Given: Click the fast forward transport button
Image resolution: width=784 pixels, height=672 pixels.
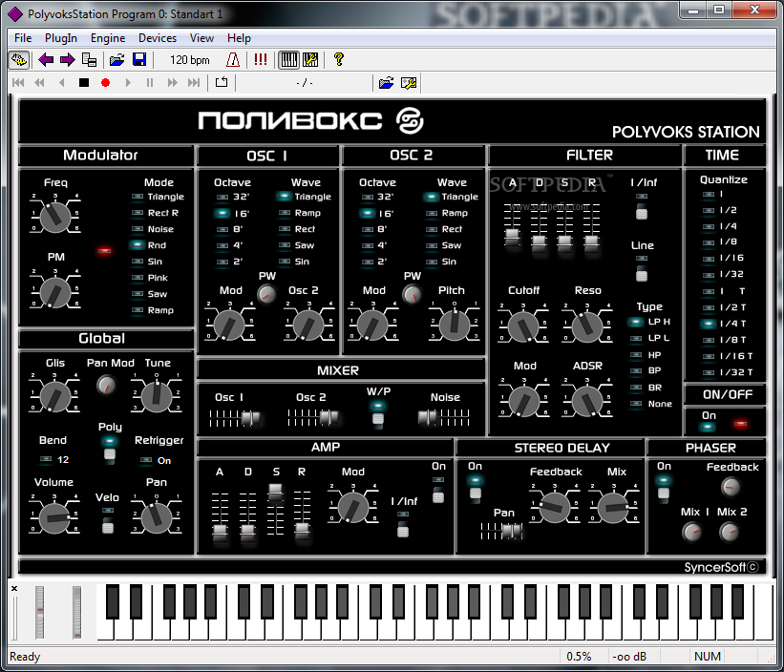Looking at the screenshot, I should [x=172, y=83].
